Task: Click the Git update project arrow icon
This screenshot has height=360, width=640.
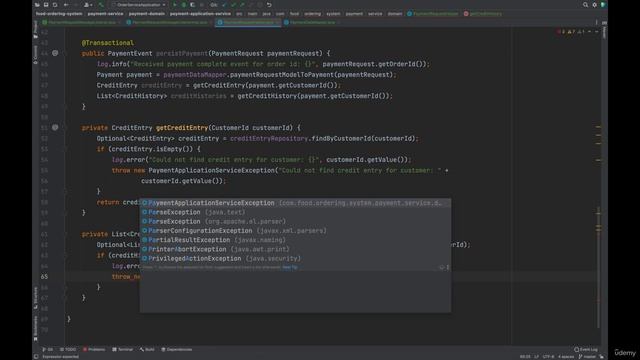Action: pyautogui.click(x=224, y=5)
